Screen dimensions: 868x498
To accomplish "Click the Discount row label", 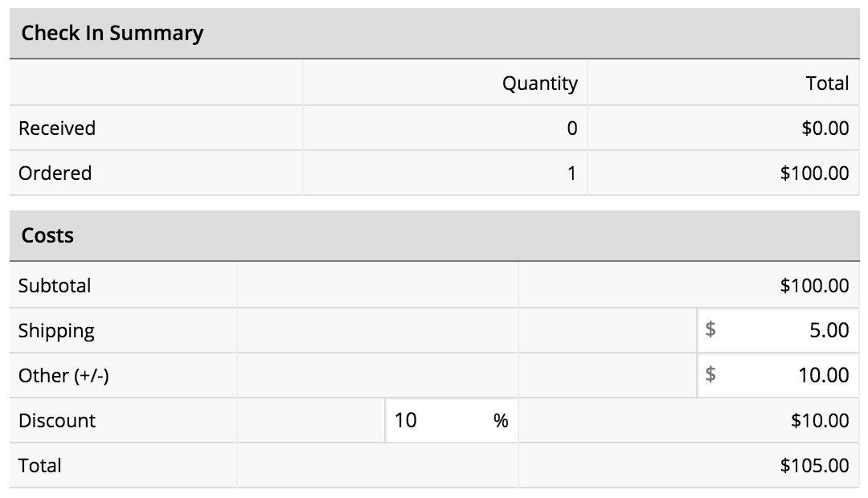I will pyautogui.click(x=56, y=420).
